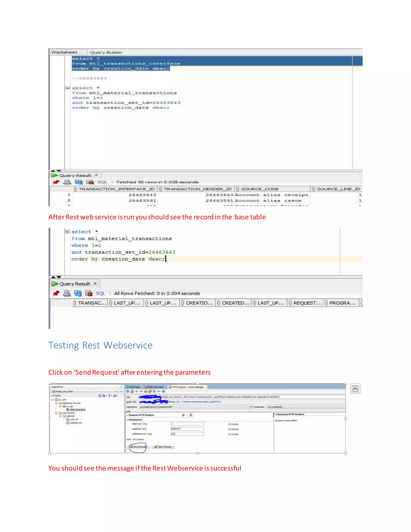Collapse the Parameters section expander
Screen dimensions: 411x532
[x=127, y=420]
